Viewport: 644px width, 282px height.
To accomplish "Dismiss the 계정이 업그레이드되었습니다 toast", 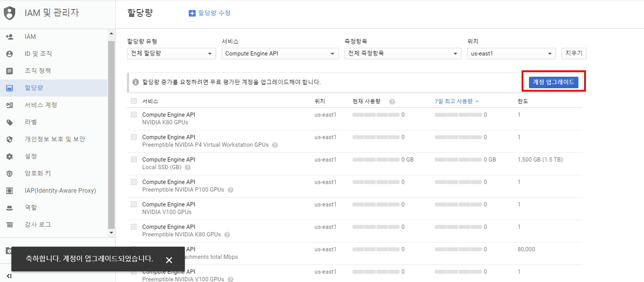I will pyautogui.click(x=169, y=260).
